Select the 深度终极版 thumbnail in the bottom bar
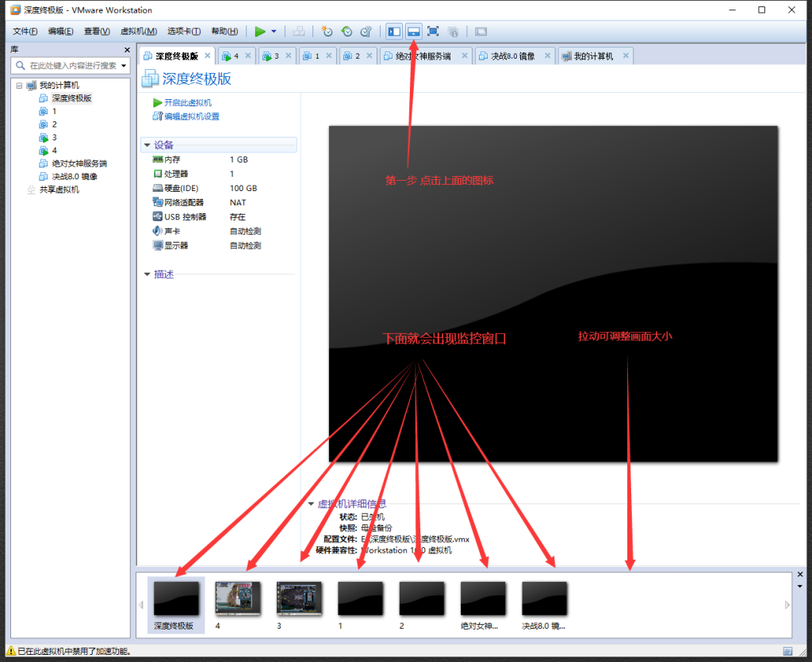 pos(176,605)
